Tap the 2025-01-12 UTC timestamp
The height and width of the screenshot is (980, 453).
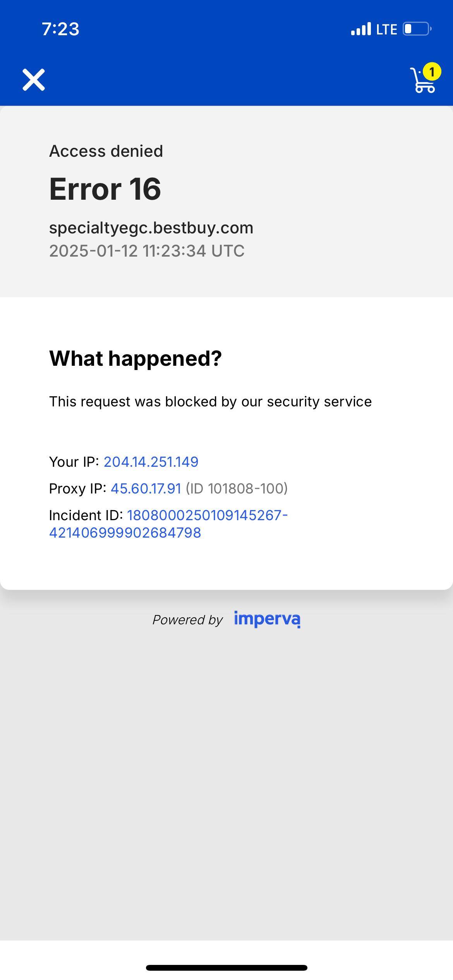(147, 251)
